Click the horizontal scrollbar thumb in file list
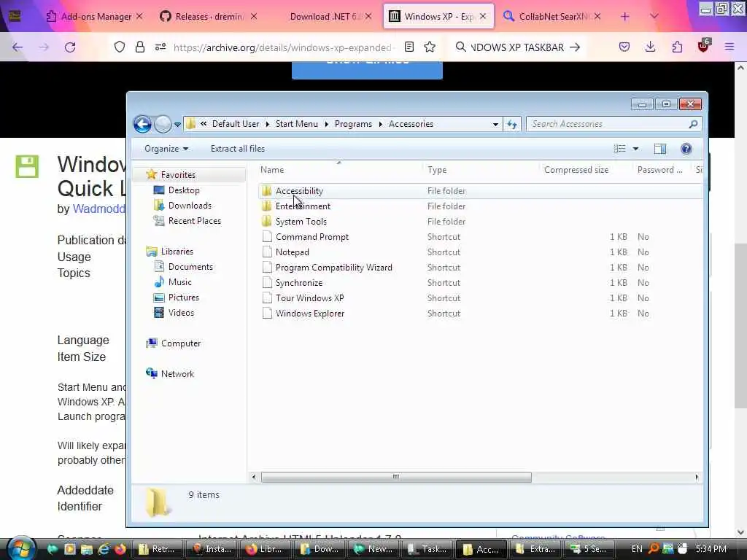747x560 pixels. 396,477
